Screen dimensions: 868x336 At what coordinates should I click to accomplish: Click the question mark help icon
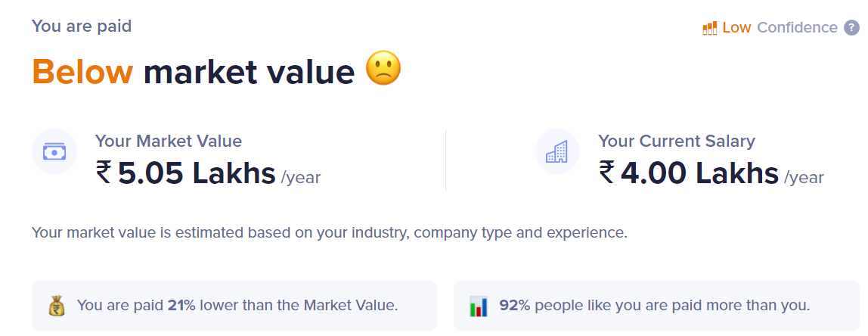pyautogui.click(x=851, y=28)
